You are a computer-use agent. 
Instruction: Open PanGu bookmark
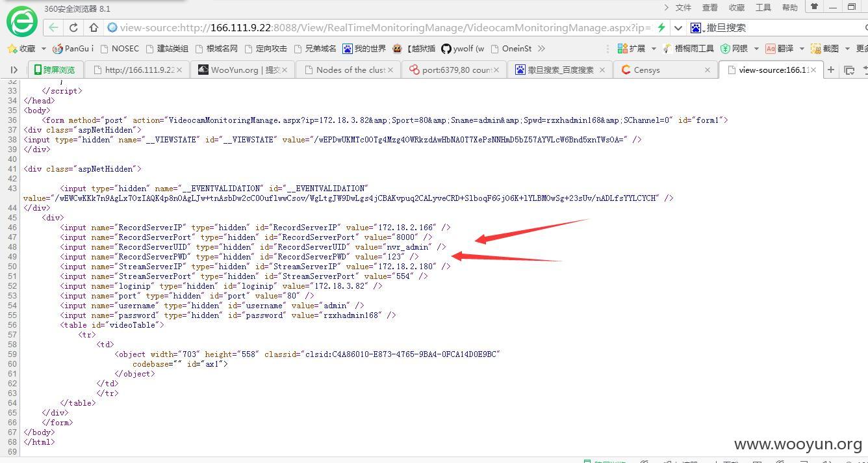tap(73, 49)
